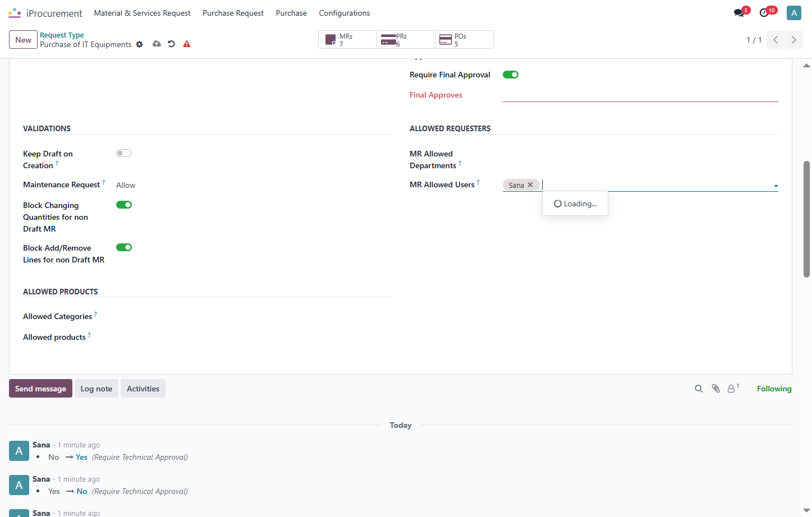This screenshot has height=517, width=812.
Task: Click the Allowed Categories help question mark
Action: (x=95, y=314)
